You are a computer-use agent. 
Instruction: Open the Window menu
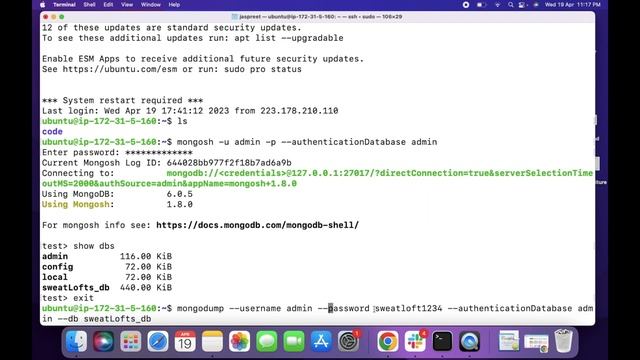click(151, 5)
